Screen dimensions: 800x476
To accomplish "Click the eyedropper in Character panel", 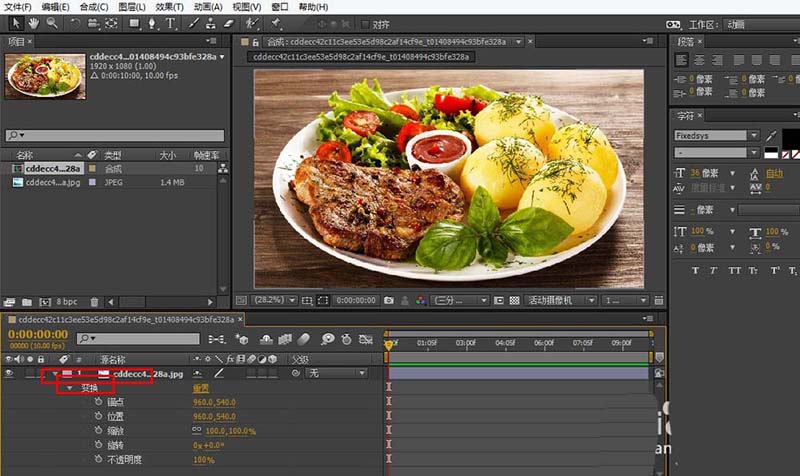I will pos(771,136).
